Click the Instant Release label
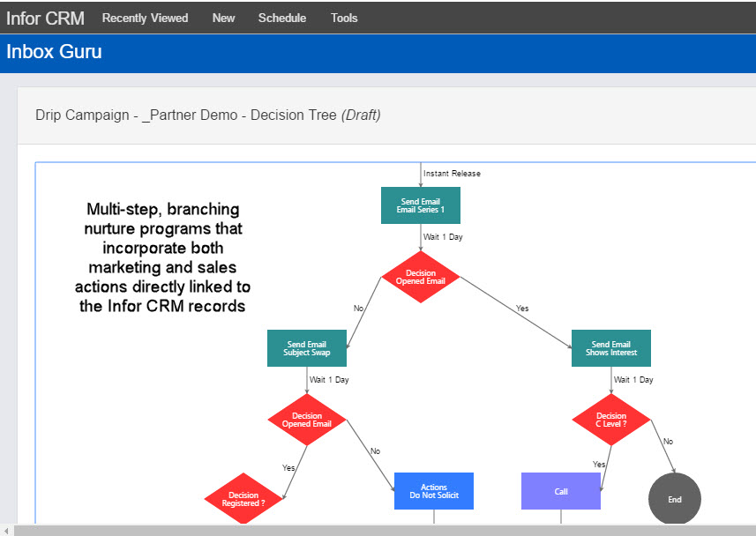Viewport: 756px width, 536px height. 452,174
